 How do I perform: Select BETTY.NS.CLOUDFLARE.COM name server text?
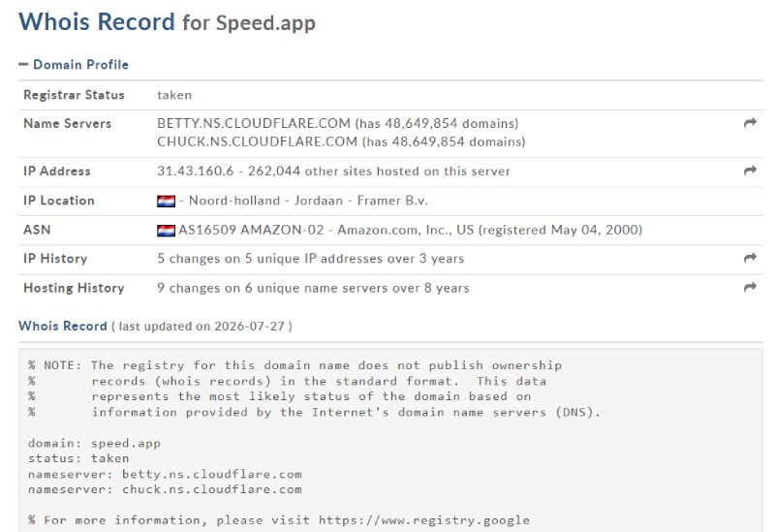tap(254, 123)
